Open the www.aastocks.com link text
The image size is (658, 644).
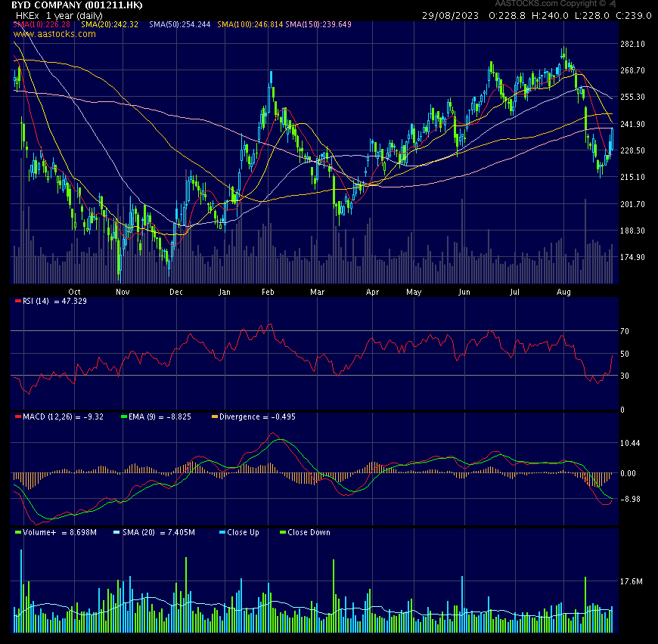pos(54,34)
